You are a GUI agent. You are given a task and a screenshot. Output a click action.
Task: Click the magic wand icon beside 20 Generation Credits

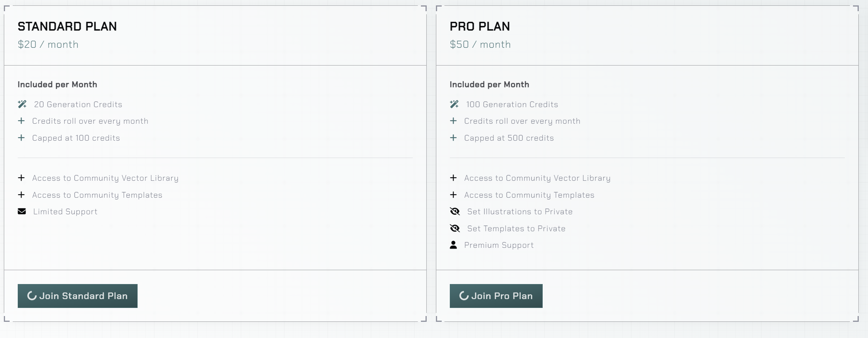(22, 104)
